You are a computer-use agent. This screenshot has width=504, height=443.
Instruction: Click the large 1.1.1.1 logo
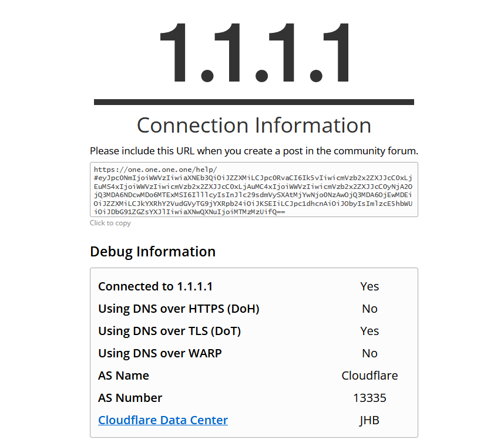(254, 54)
